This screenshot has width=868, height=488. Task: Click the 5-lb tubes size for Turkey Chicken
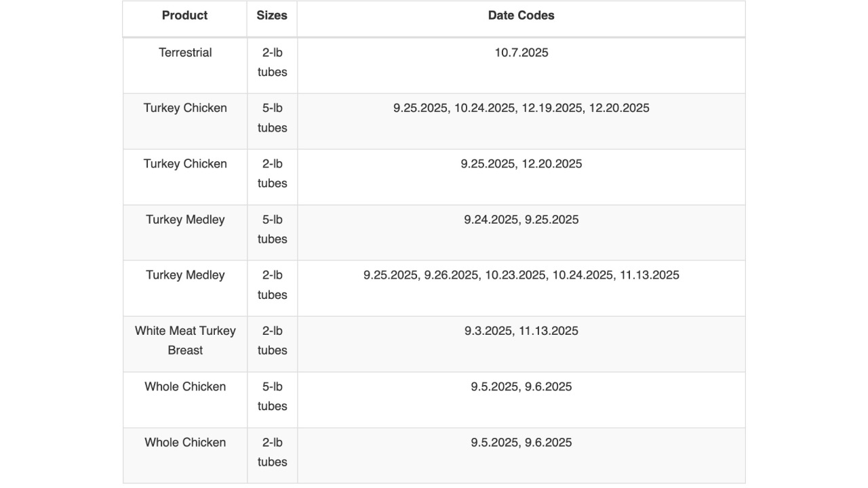[x=272, y=118]
